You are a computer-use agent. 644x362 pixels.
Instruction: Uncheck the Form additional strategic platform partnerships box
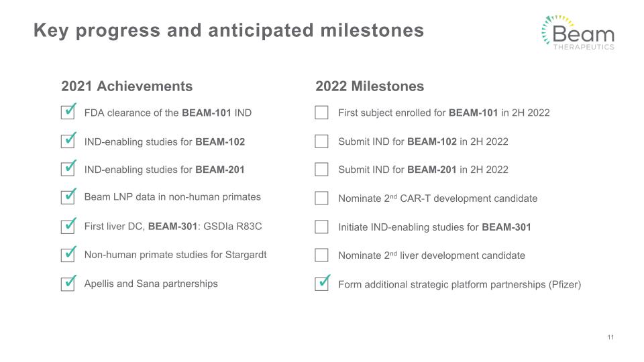322,284
